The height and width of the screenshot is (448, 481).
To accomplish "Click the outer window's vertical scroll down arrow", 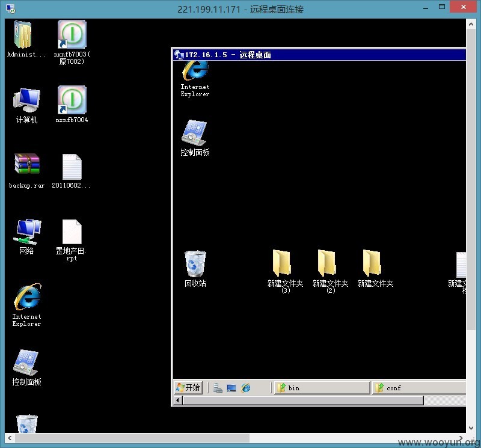I will [x=471, y=428].
